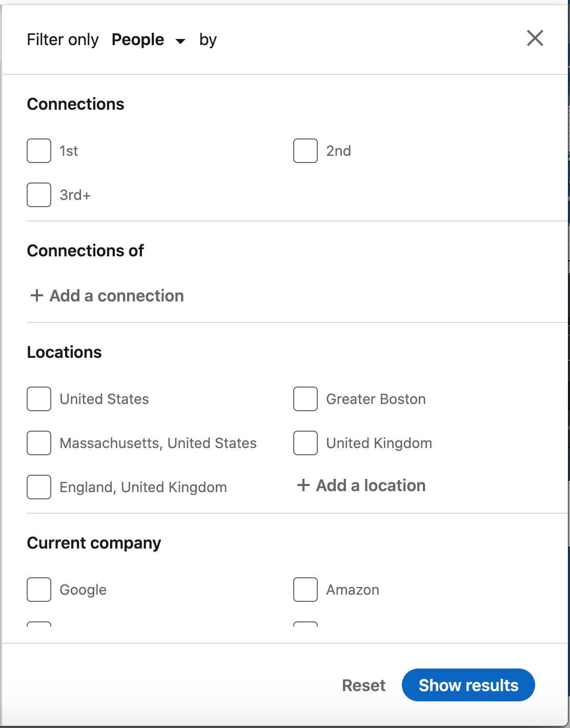Click the plus icon before Add a location
The image size is (570, 728).
click(x=302, y=486)
